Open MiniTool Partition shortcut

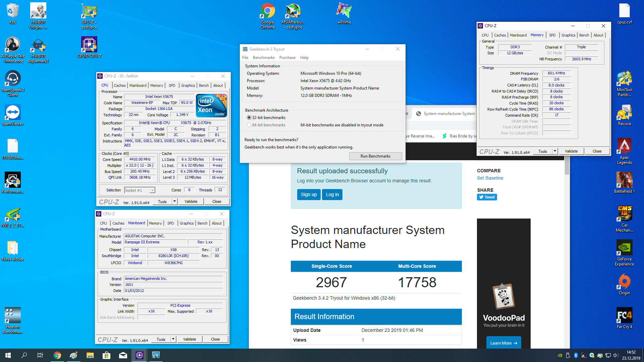click(x=624, y=83)
